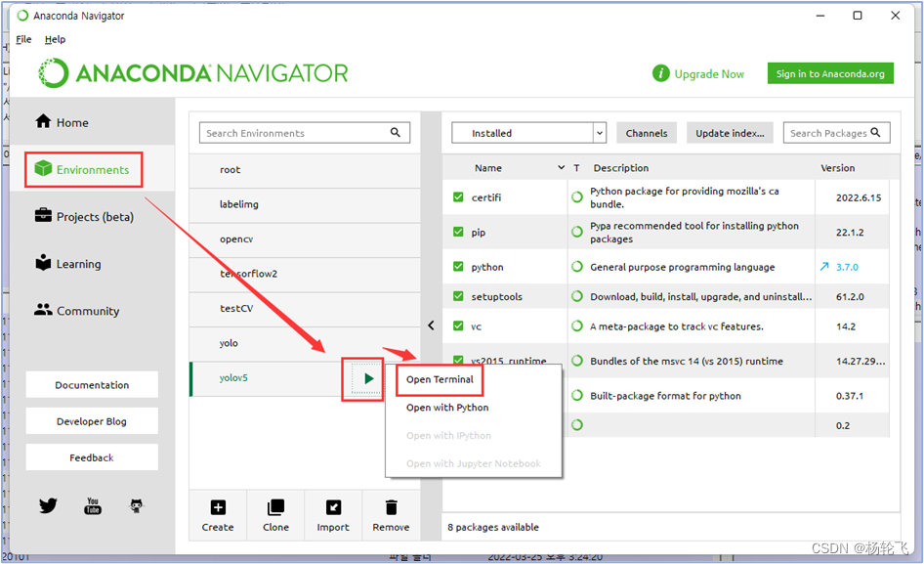Open the Community people icon
Screen dimensions: 924x564
pyautogui.click(x=43, y=309)
